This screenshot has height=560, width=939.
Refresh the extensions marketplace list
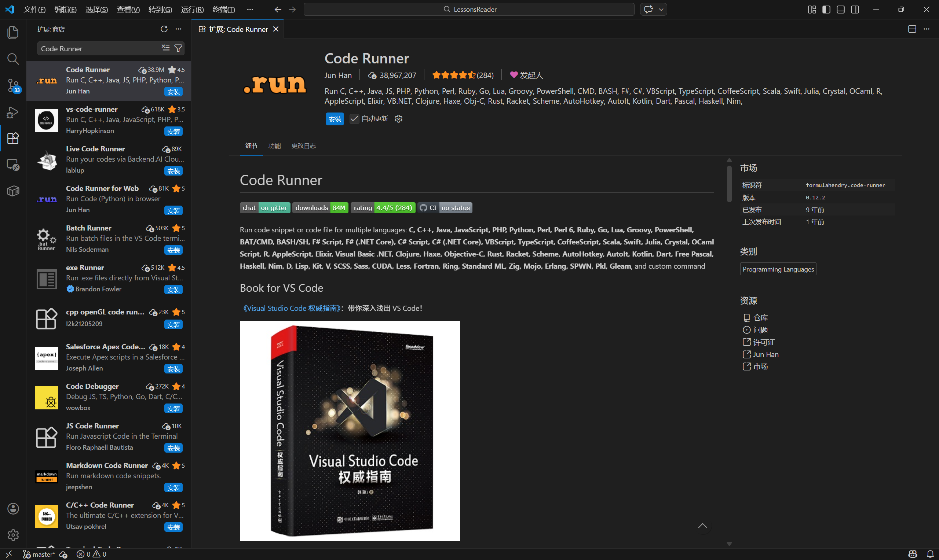click(164, 29)
